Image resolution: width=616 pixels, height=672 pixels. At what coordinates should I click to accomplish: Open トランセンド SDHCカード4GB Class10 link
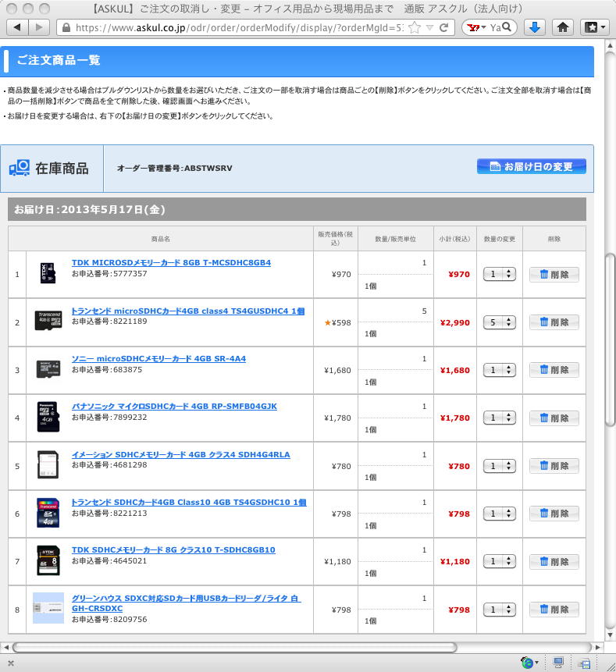(x=189, y=503)
